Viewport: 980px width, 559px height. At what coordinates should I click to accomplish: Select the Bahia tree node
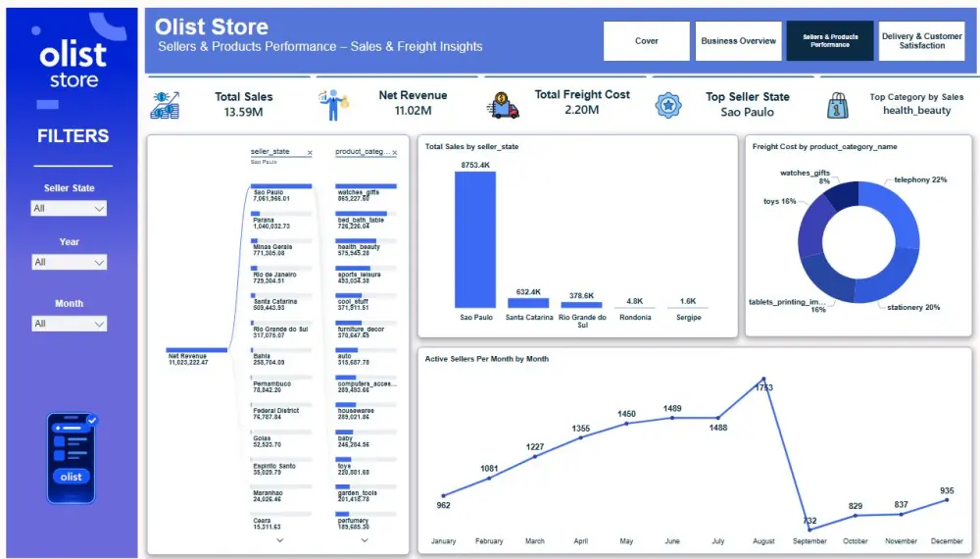(281, 356)
